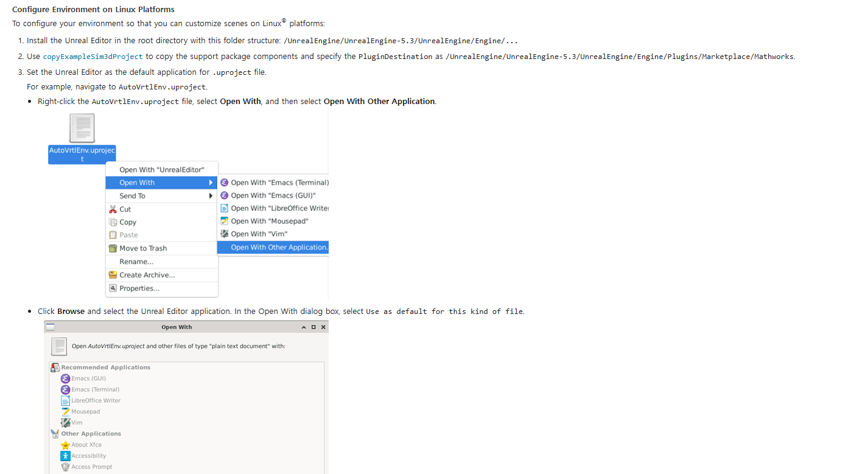The height and width of the screenshot is (474, 868).
Task: Select the AutoVrtlEnv.uproject file icon
Action: tap(82, 128)
